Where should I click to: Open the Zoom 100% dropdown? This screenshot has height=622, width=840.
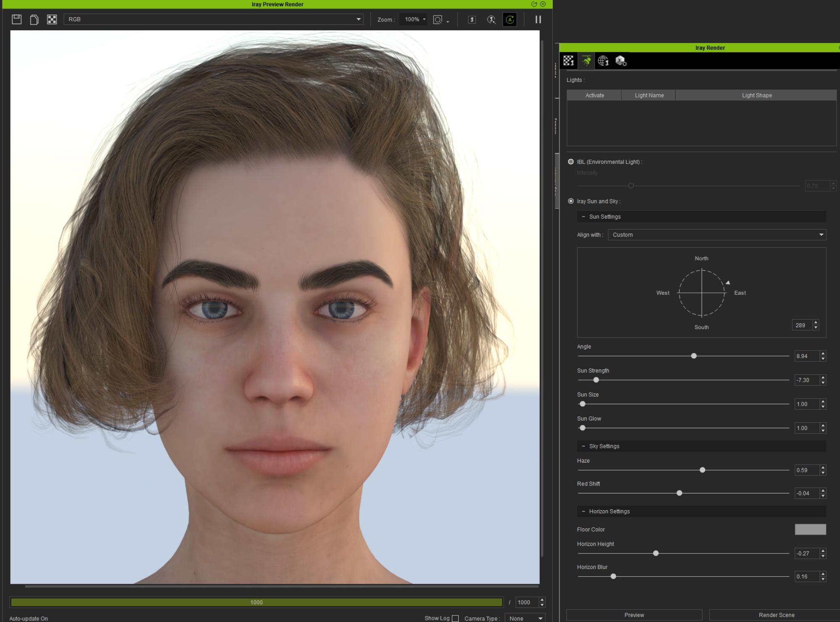(413, 19)
